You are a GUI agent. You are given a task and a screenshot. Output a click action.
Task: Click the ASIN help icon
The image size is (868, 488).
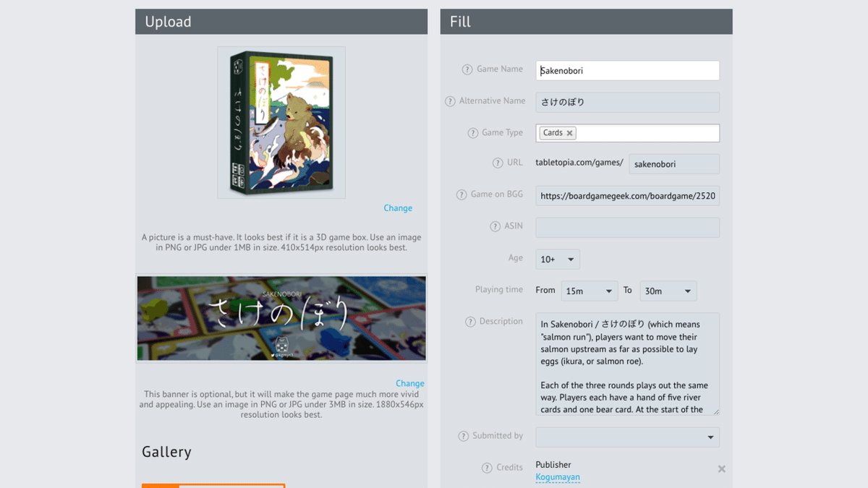495,227
